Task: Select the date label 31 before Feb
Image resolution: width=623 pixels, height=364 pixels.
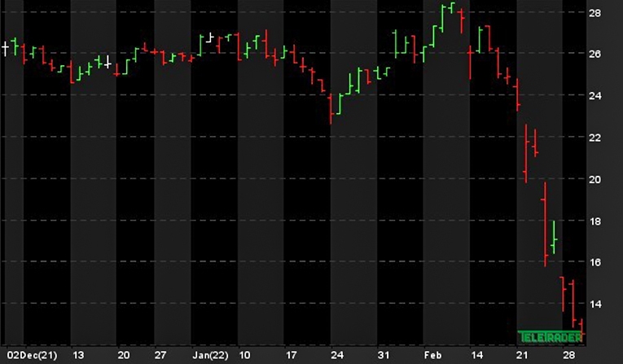Action: coord(384,355)
